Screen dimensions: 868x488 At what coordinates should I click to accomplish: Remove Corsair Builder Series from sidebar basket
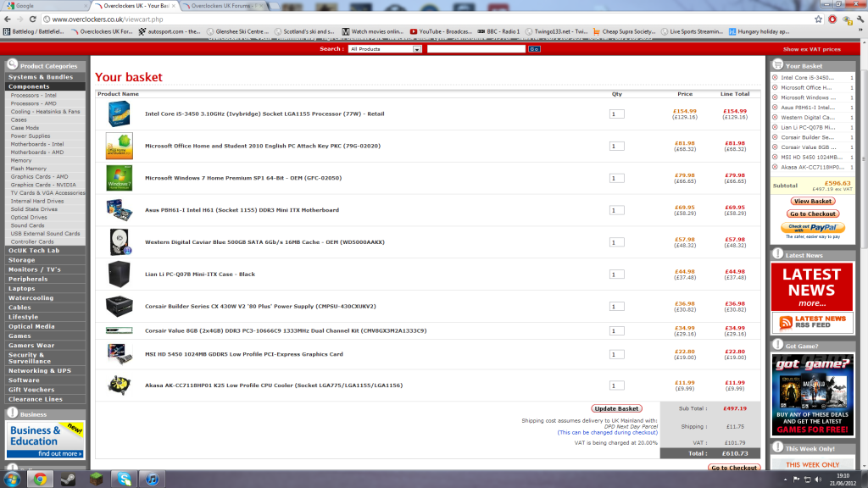tap(775, 138)
